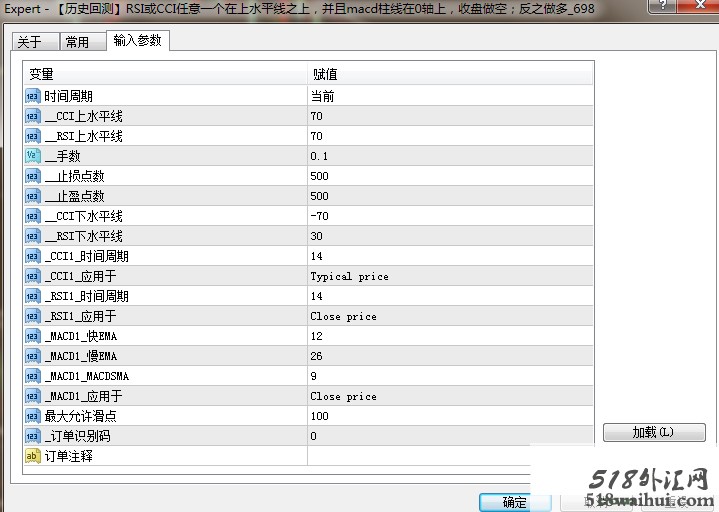Switch to the 常用 tab
The height and width of the screenshot is (512, 719).
tap(83, 42)
